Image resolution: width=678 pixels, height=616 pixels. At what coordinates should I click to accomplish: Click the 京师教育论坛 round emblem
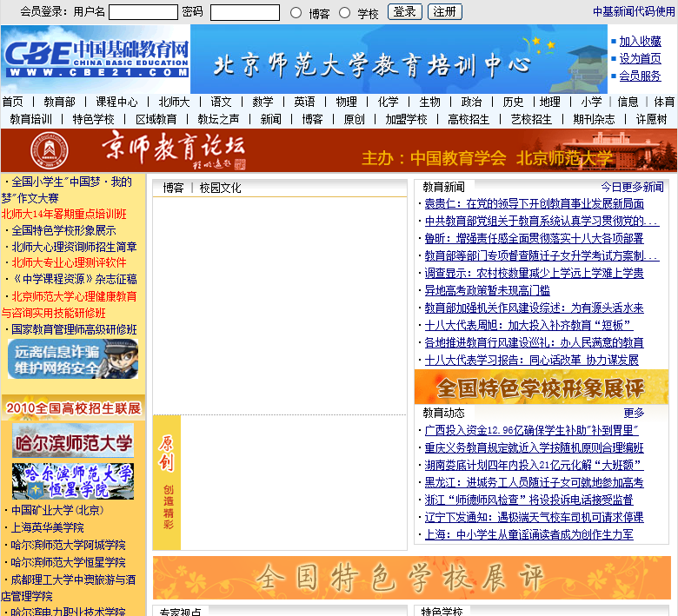(50, 150)
